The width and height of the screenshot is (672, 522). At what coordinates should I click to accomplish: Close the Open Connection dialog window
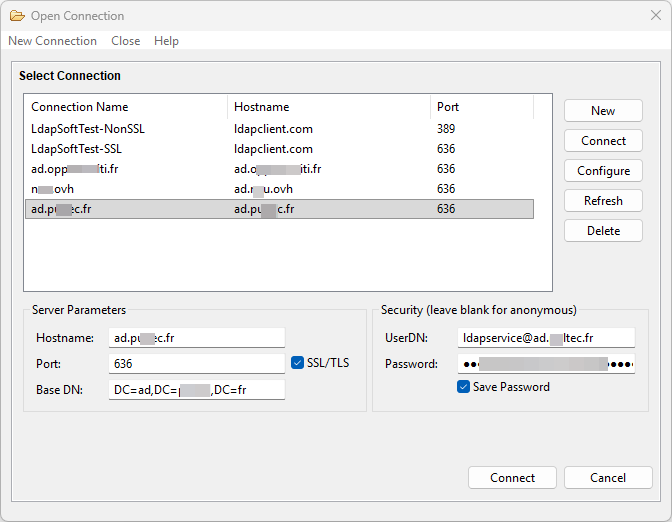click(655, 16)
